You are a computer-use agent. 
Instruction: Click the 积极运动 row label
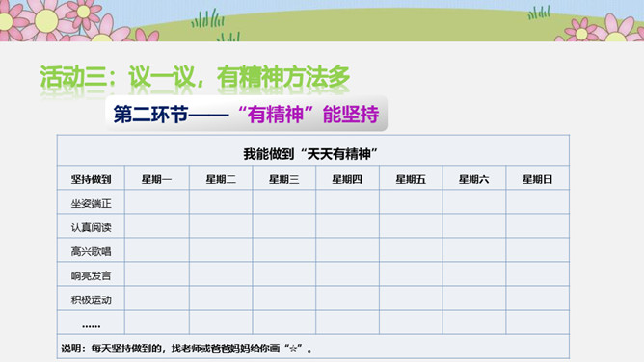pos(91,299)
